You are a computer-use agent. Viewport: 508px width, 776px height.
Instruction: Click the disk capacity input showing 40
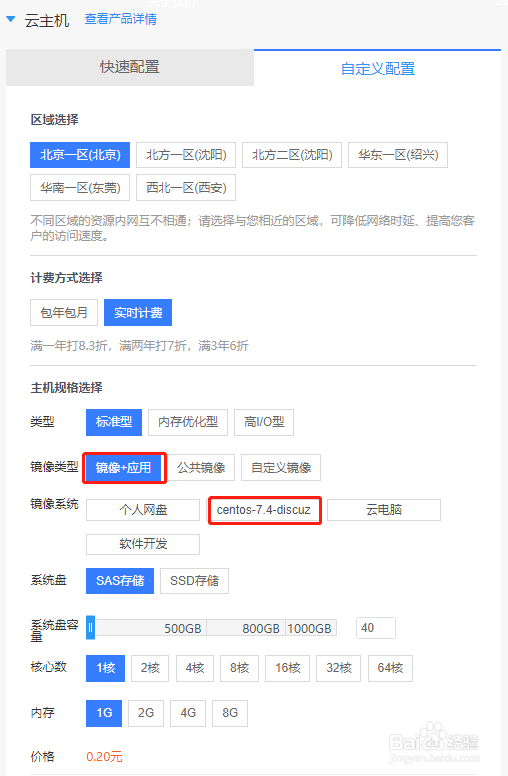[376, 628]
